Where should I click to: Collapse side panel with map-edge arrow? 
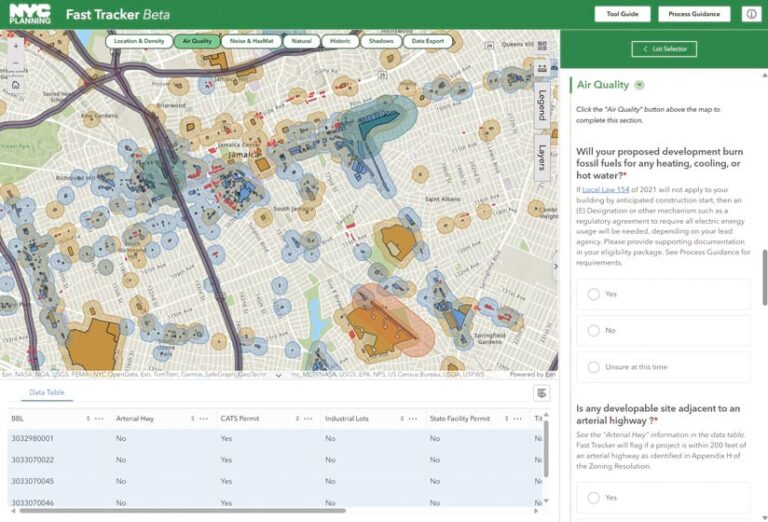point(555,266)
